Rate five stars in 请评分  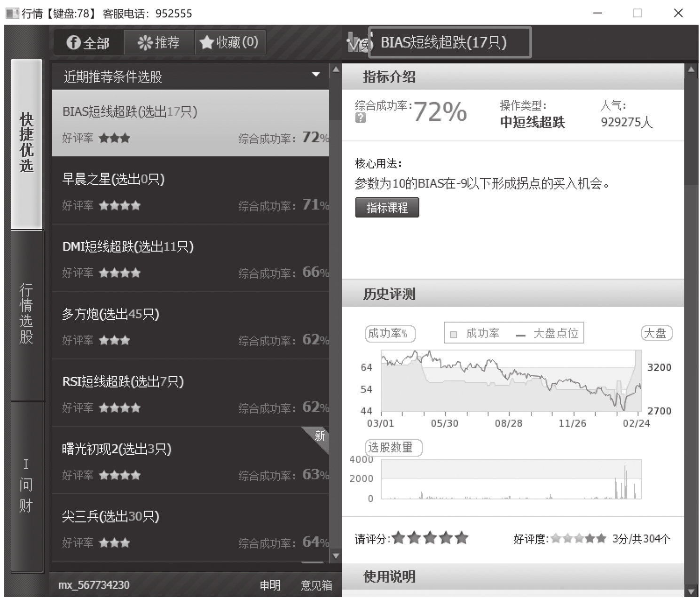click(462, 538)
